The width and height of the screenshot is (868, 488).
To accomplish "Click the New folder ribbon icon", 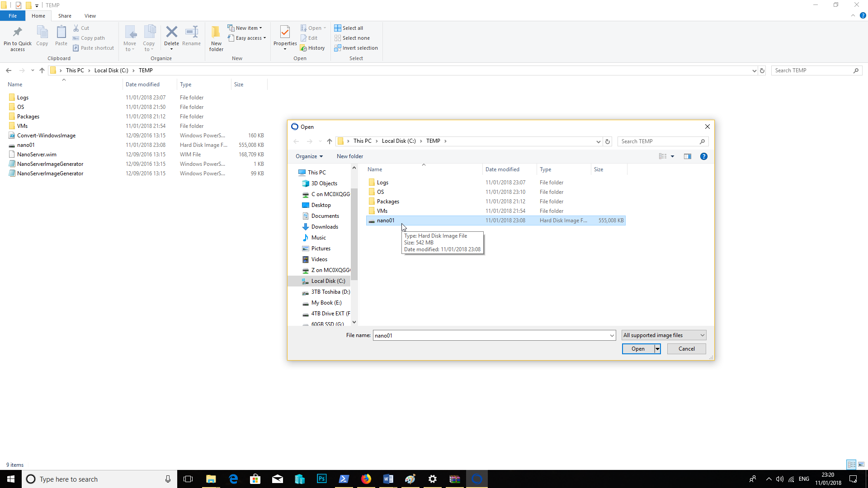I will 216,33.
